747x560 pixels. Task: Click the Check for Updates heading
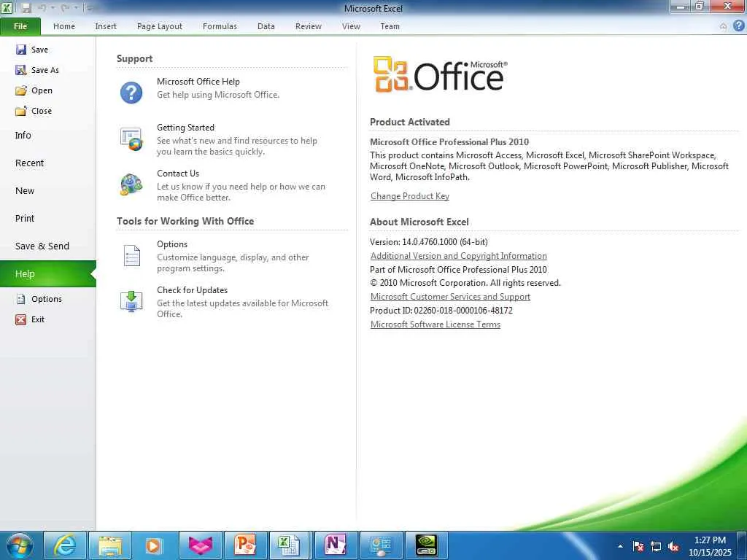coord(192,290)
